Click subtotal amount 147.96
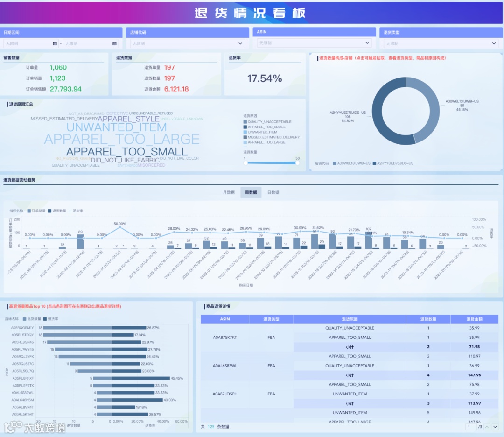 [474, 375]
